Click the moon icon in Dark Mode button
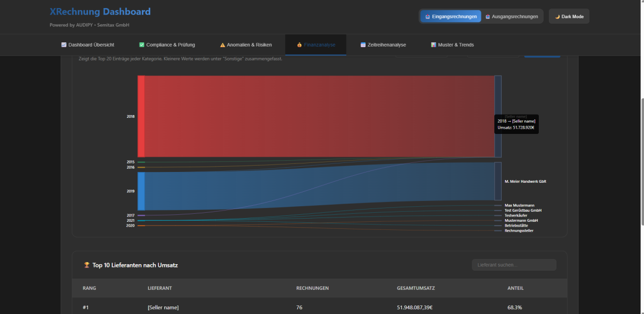The width and height of the screenshot is (644, 314). [558, 17]
